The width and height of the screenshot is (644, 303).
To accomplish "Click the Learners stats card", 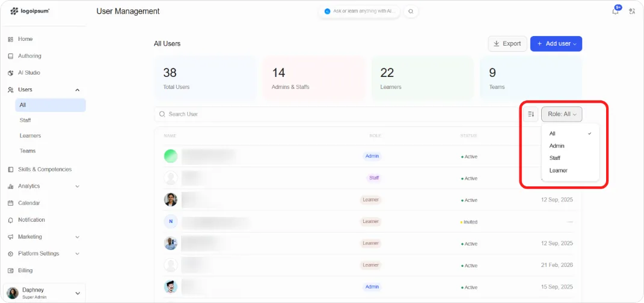I will point(422,78).
